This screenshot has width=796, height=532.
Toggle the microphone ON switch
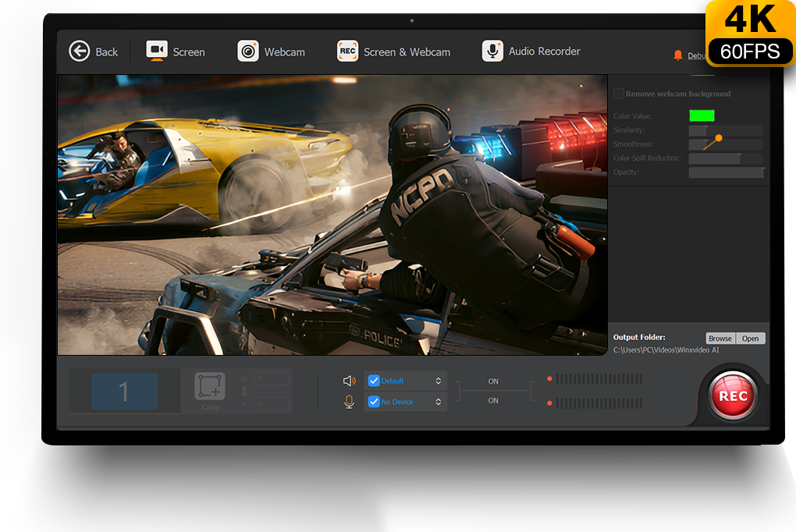(493, 400)
